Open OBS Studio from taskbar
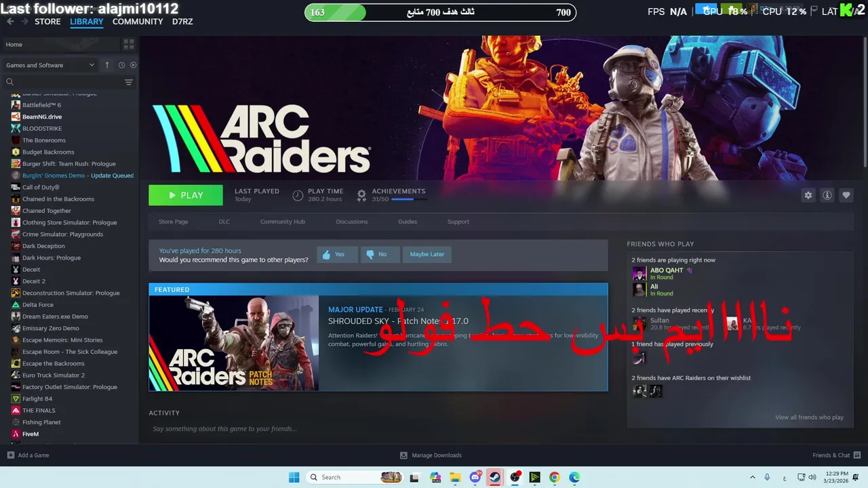Viewport: 868px width, 488px height. 515,477
